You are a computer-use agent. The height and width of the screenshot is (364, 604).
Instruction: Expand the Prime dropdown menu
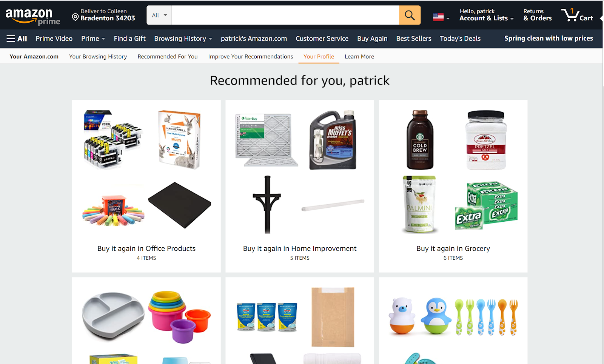coord(93,39)
